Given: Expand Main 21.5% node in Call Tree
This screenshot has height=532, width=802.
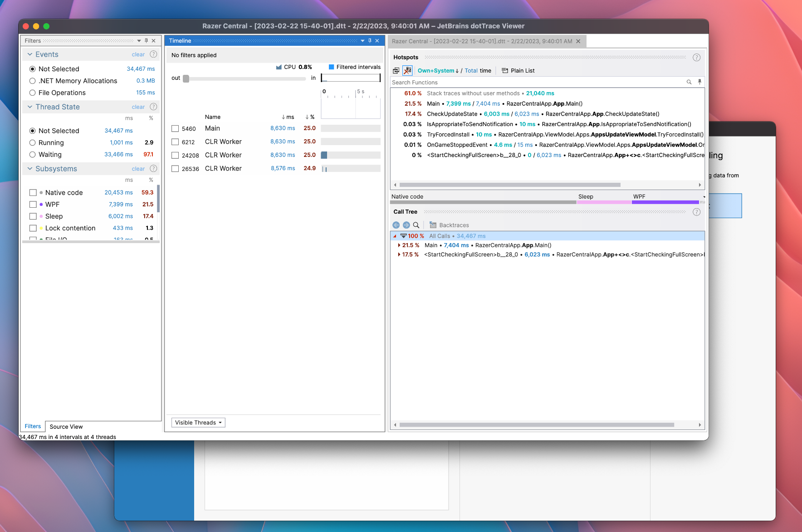Looking at the screenshot, I should click(399, 245).
